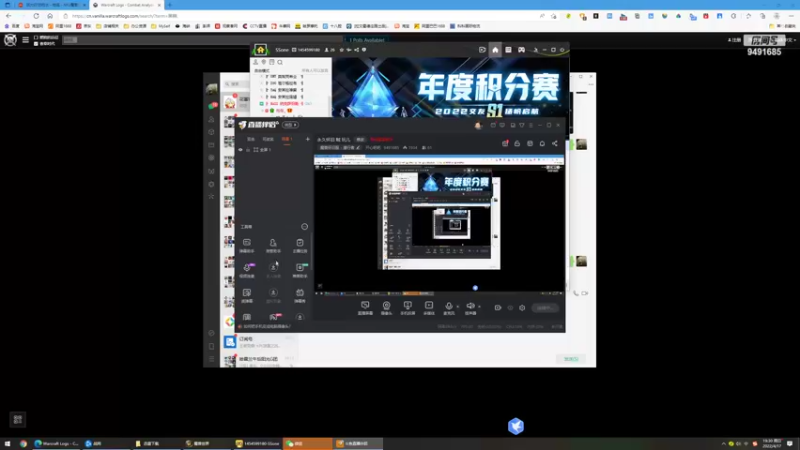The width and height of the screenshot is (800, 450).
Task: Toggle the lock on the full-screen source
Action: [x=248, y=150]
